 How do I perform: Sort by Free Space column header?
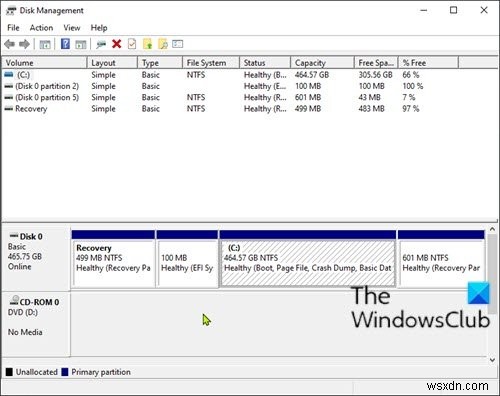(376, 63)
